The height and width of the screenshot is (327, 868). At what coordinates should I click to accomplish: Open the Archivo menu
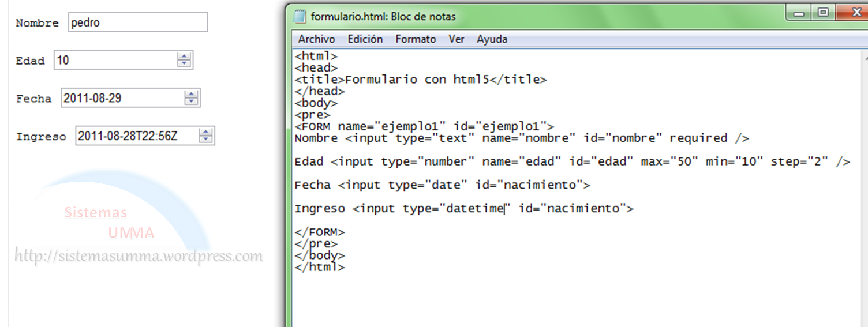316,39
